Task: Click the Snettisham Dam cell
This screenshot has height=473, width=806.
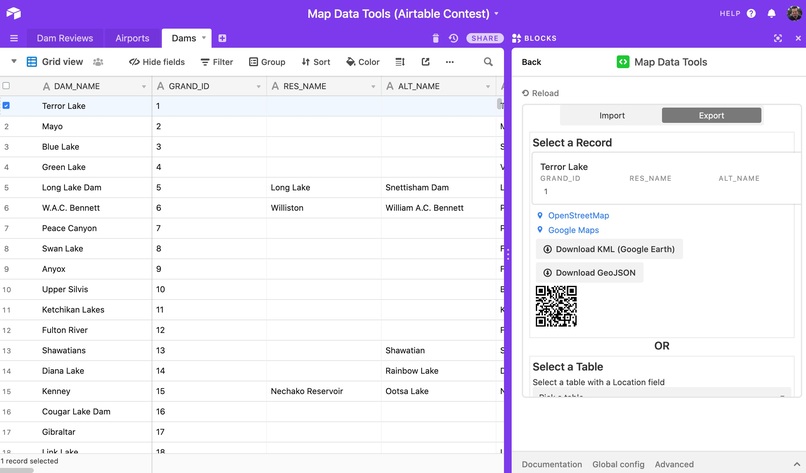Action: pos(417,187)
